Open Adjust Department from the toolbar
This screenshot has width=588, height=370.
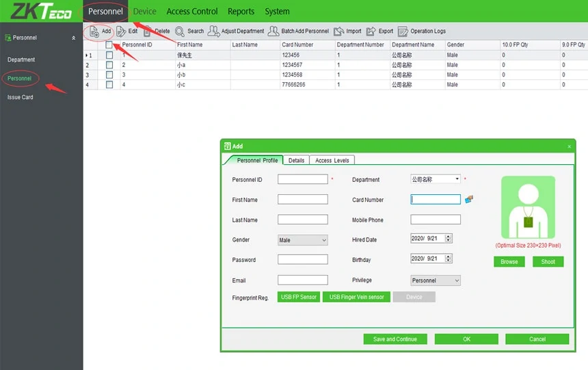coord(214,31)
